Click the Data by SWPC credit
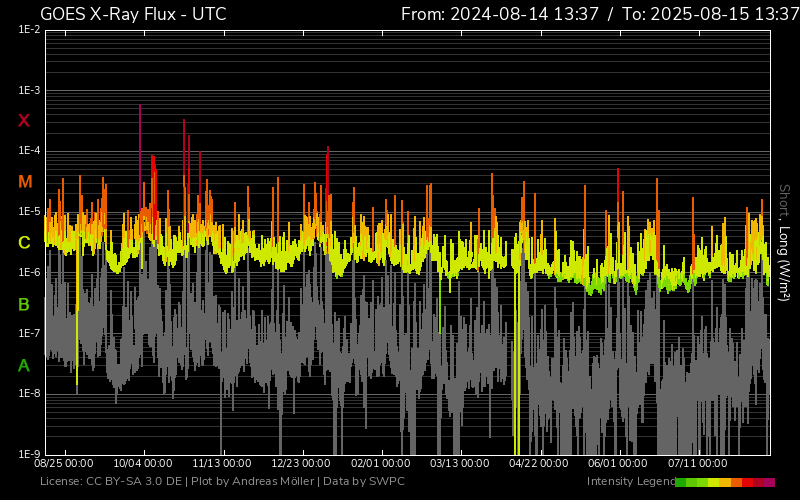 pos(371,482)
